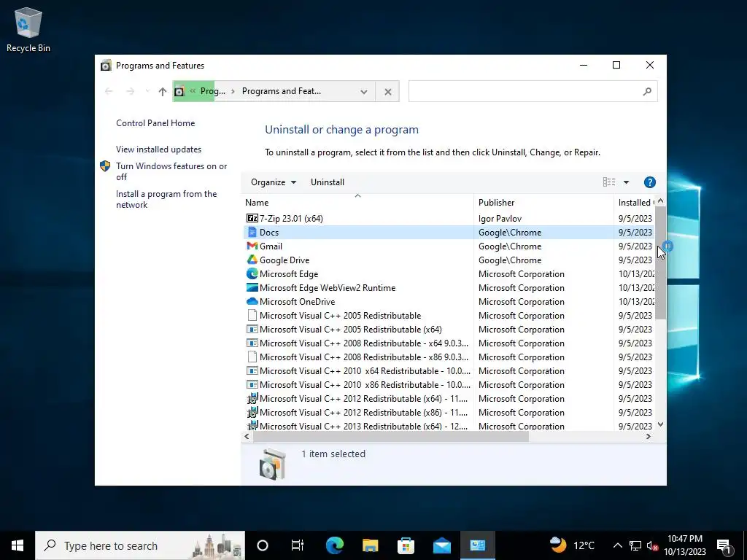Stop loading with the address bar X button

388,91
